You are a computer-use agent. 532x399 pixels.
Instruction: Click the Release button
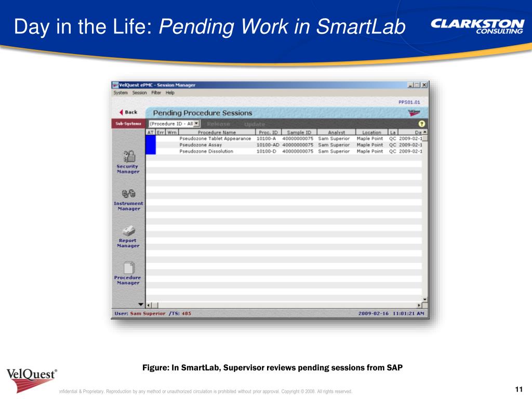pos(219,124)
